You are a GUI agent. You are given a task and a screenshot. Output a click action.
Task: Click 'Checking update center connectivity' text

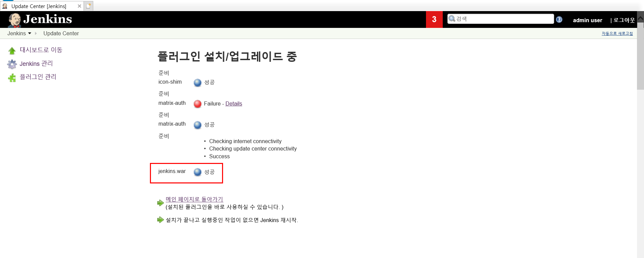pos(253,148)
